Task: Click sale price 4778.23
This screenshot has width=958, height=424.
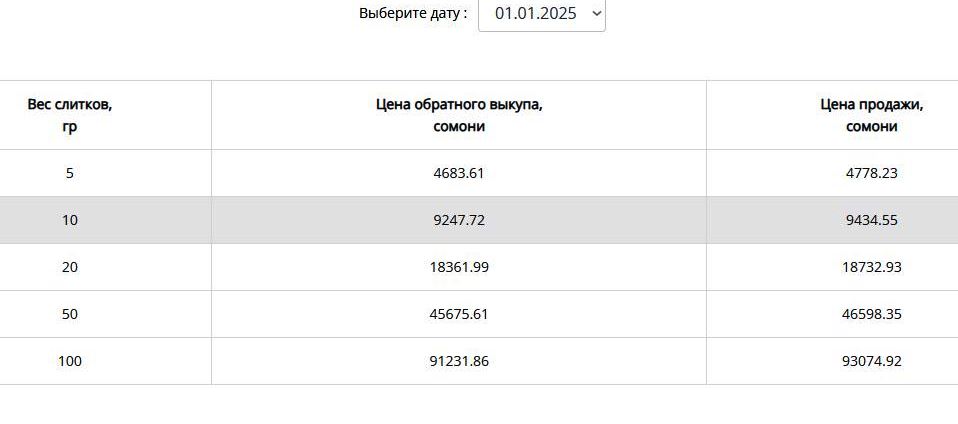Action: pos(871,173)
